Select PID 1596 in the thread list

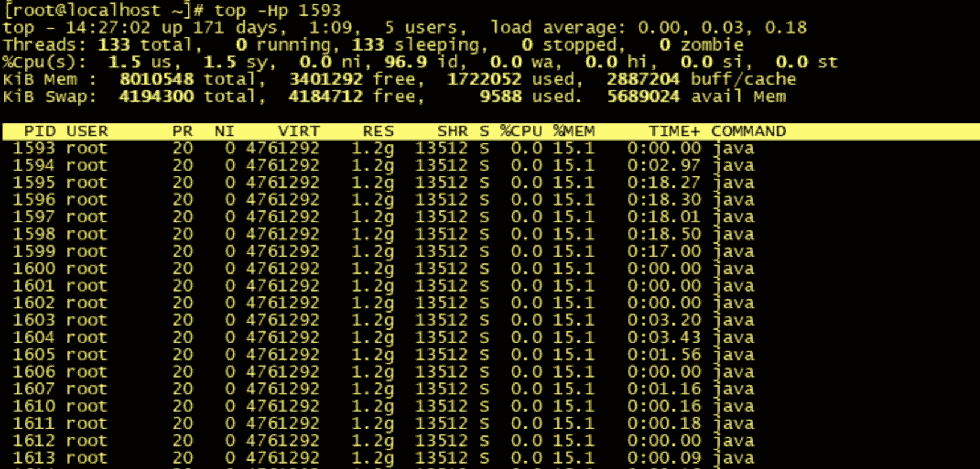pyautogui.click(x=34, y=200)
